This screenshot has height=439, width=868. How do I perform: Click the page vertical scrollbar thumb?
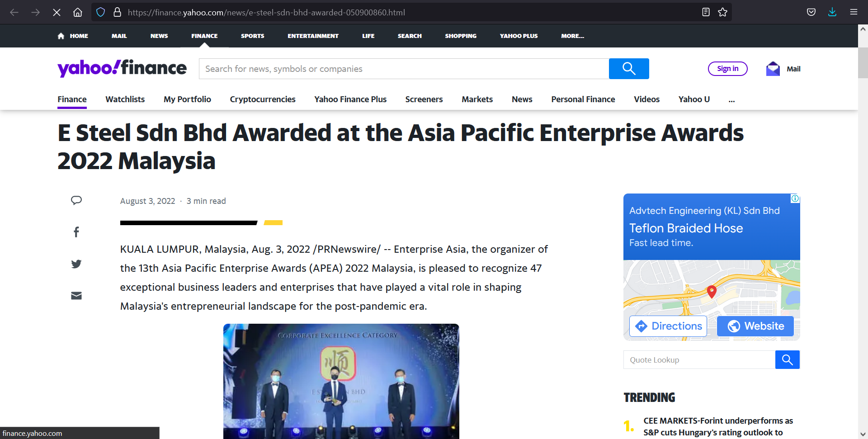coord(863,63)
